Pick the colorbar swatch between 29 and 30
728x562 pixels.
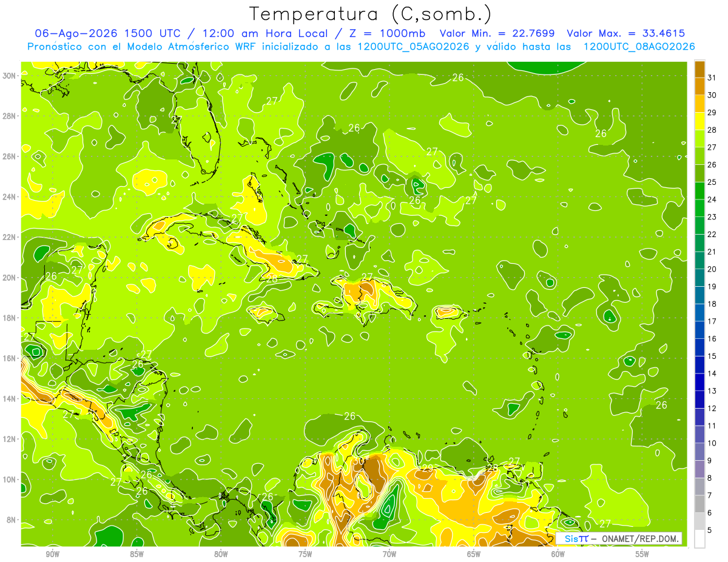(699, 104)
